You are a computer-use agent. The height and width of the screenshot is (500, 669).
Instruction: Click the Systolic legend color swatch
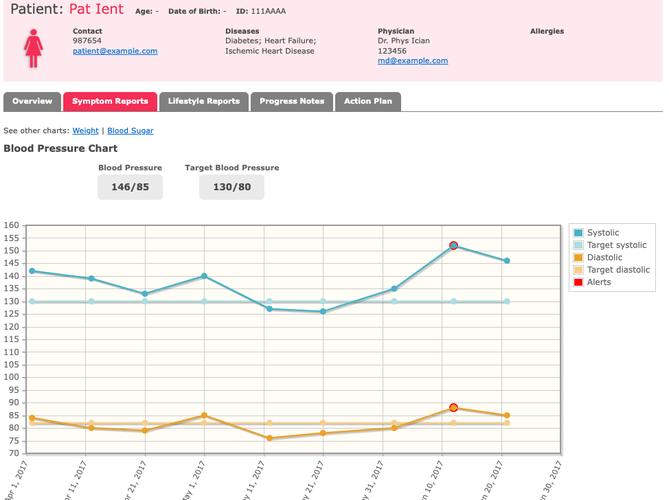coord(578,233)
